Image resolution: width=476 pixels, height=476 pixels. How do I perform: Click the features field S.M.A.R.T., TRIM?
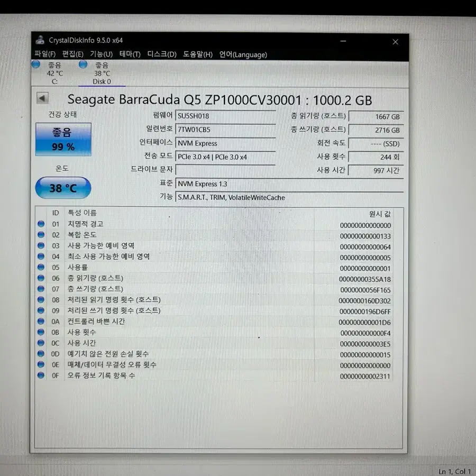tap(289, 197)
